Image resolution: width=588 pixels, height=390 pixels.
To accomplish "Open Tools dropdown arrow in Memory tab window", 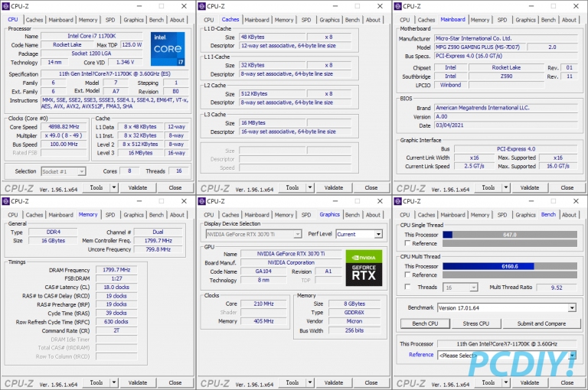I will (x=113, y=382).
